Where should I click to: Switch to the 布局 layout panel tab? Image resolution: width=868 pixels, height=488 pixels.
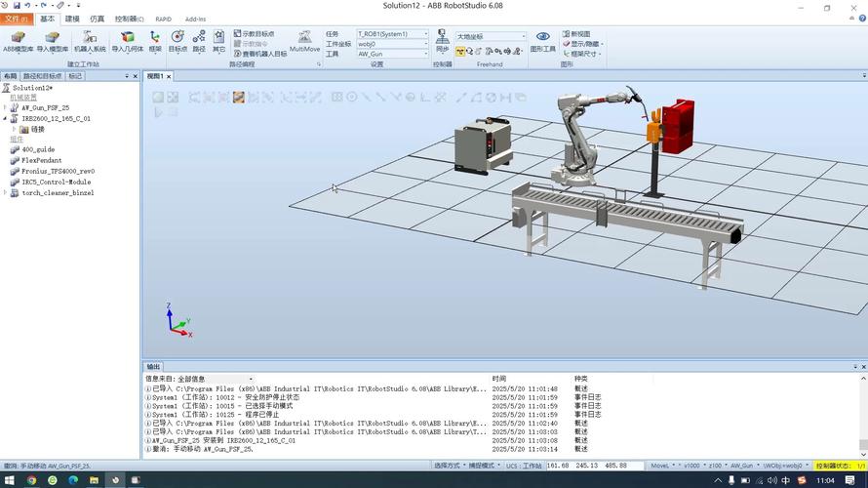click(x=11, y=76)
